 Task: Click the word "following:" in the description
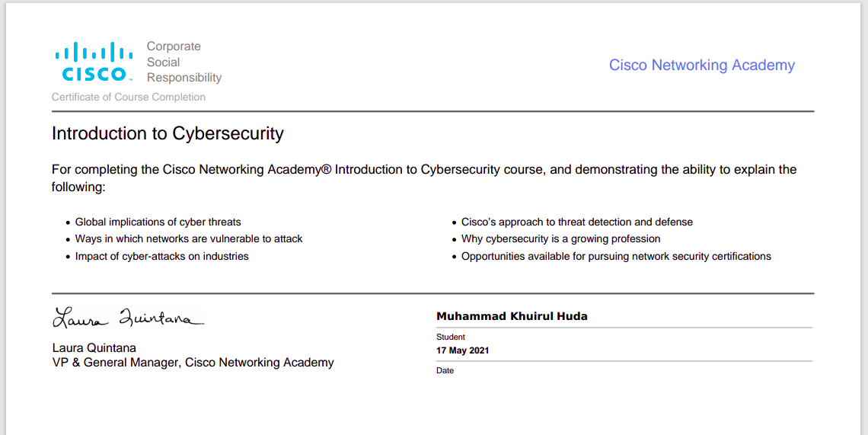78,187
